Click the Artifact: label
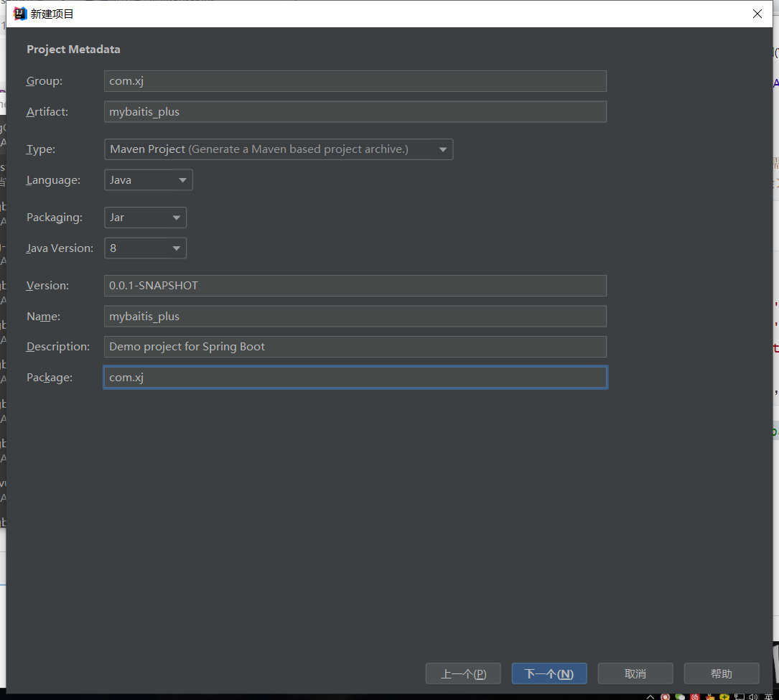Screen dimensions: 779x700 (47, 112)
